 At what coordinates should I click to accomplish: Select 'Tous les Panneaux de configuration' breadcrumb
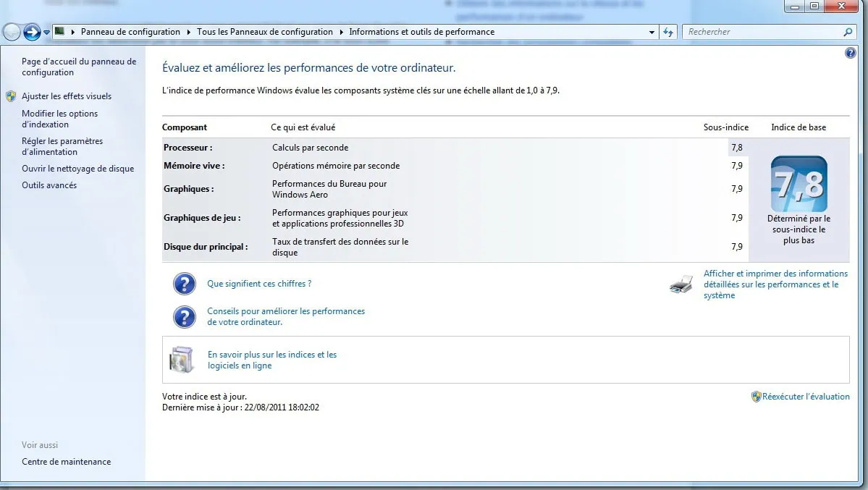pyautogui.click(x=264, y=33)
